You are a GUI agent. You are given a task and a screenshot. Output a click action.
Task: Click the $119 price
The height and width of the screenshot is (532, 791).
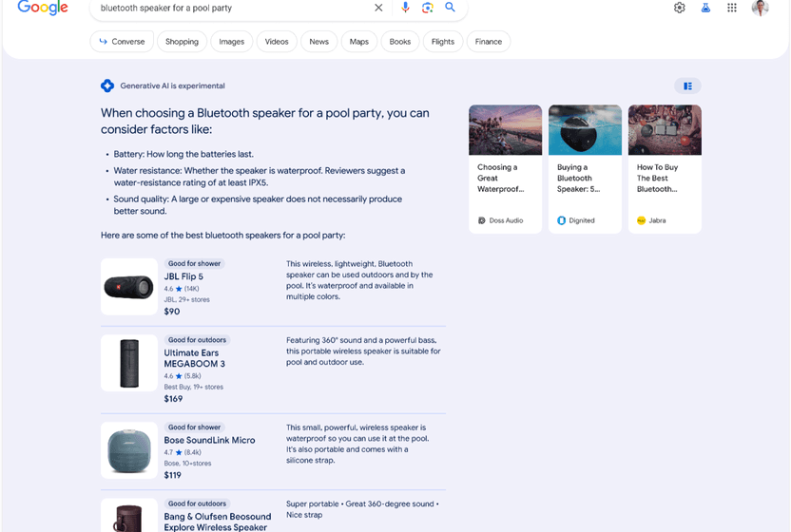click(x=172, y=475)
